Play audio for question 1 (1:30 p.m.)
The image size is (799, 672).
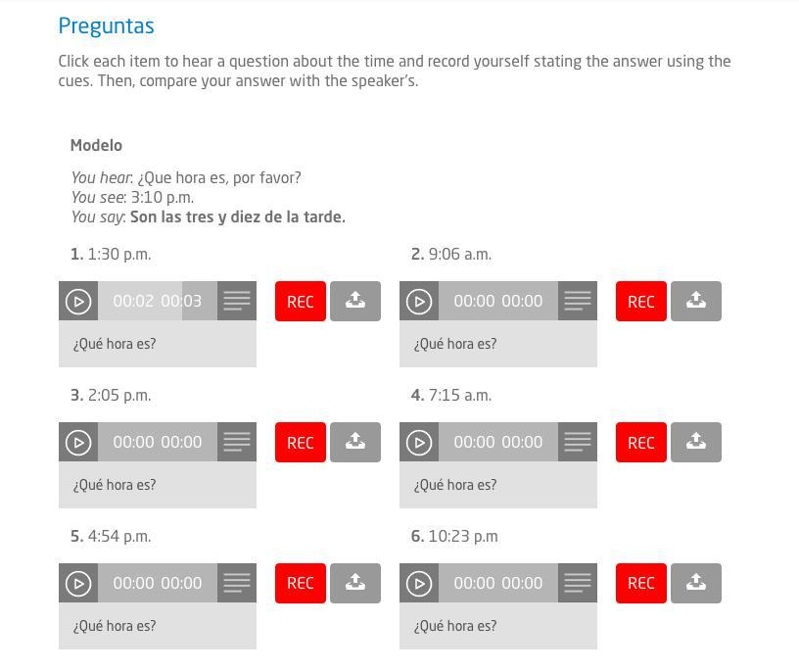pos(78,302)
